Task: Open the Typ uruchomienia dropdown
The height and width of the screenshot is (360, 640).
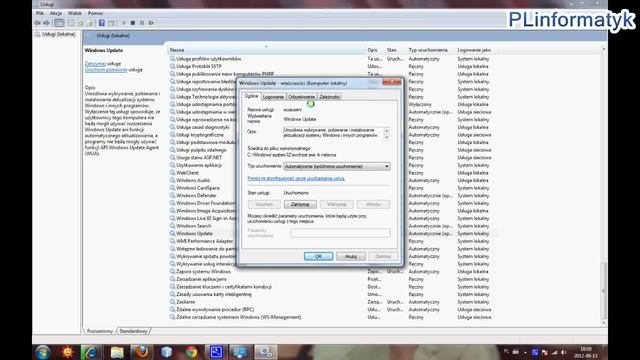Action: (337, 167)
